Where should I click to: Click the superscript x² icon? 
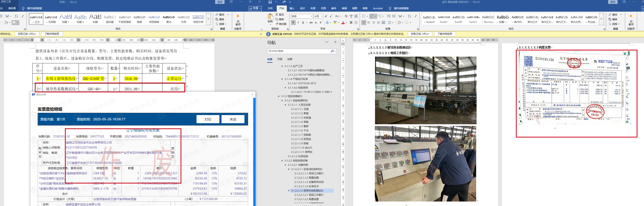[x=321, y=23]
